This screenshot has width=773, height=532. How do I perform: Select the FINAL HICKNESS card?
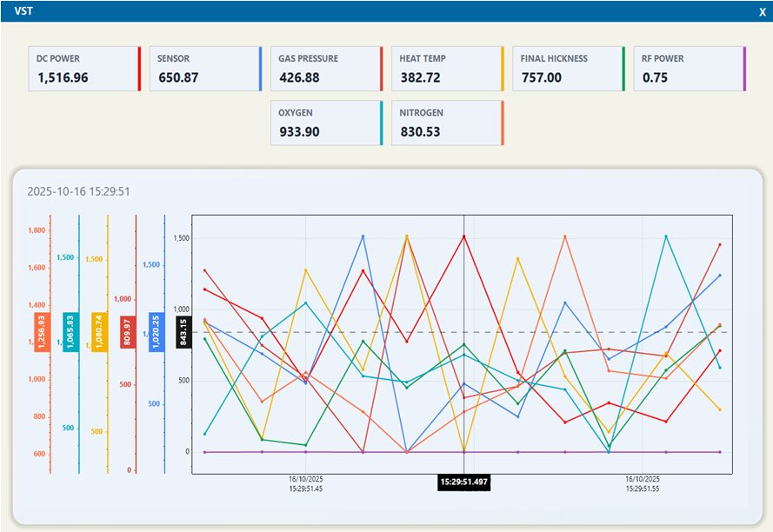click(569, 69)
